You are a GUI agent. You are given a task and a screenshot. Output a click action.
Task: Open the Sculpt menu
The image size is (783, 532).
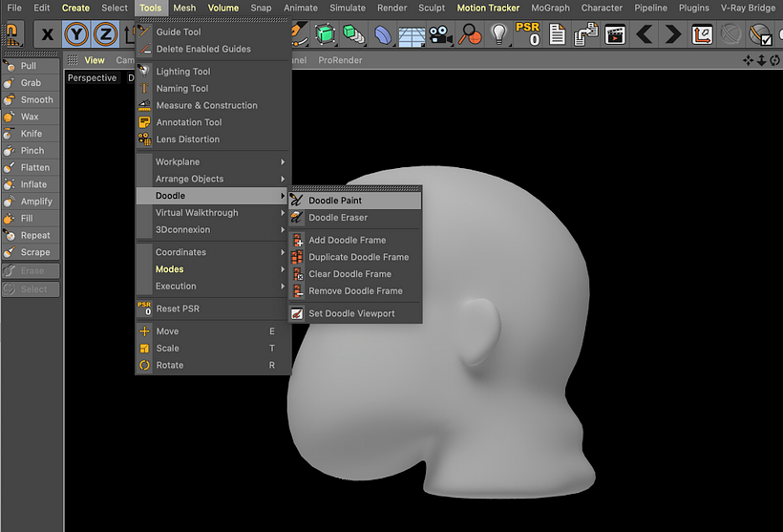tap(432, 8)
